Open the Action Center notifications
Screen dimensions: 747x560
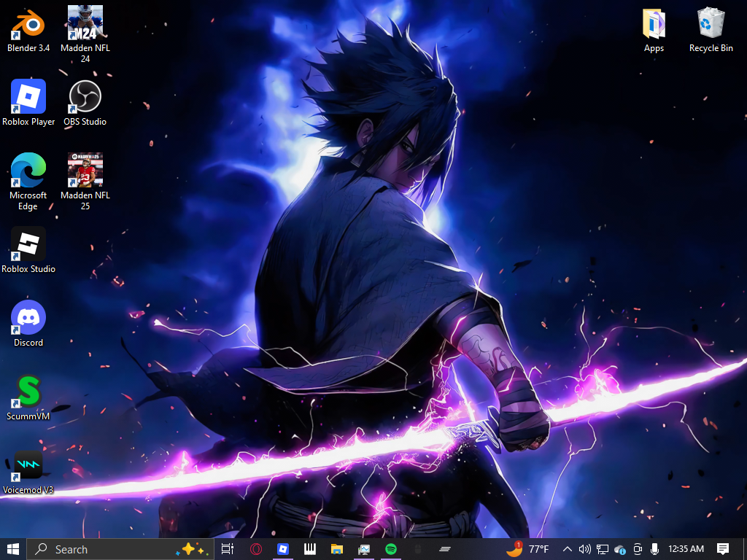[723, 549]
